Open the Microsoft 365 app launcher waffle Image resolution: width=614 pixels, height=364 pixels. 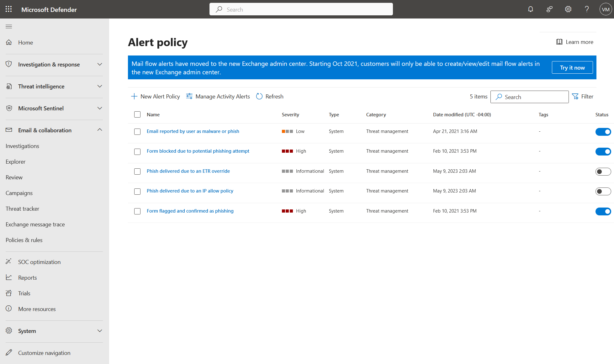(8, 9)
